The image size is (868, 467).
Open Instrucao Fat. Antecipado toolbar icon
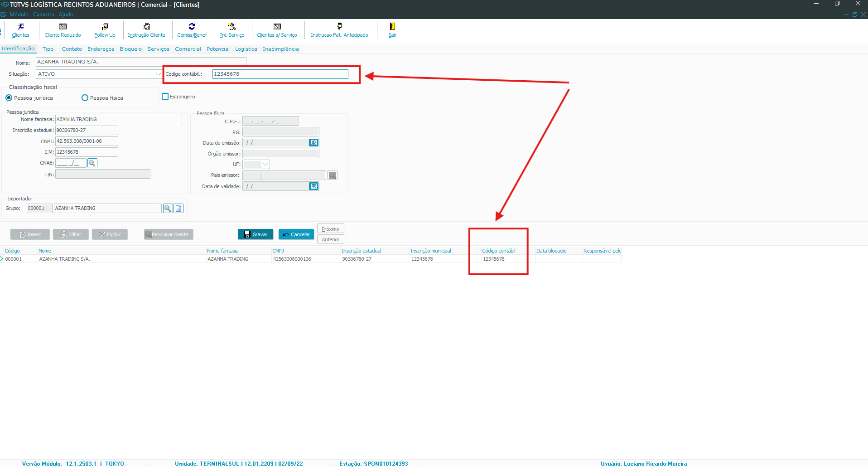click(339, 30)
